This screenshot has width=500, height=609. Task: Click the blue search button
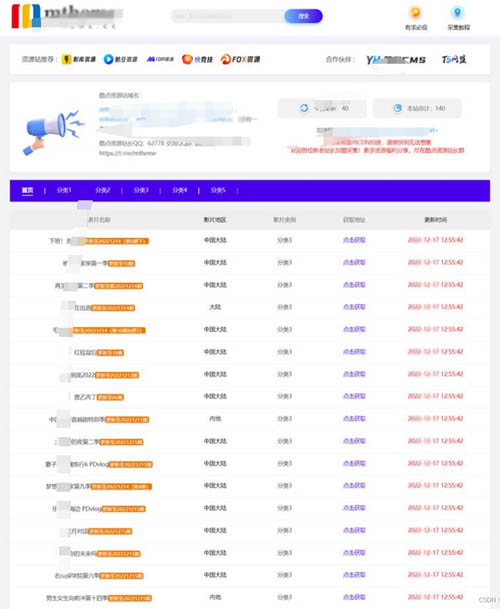coord(303,16)
